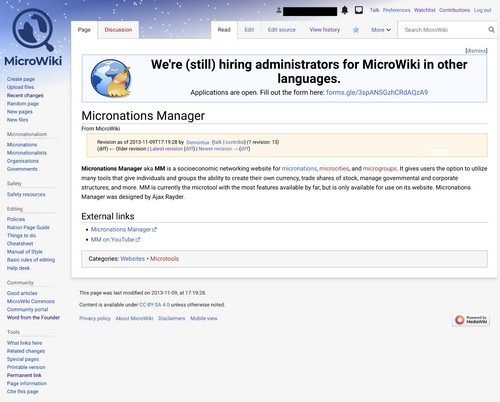Open the CC-BY-SA 4.0 license link
The height and width of the screenshot is (402, 500).
(154, 305)
